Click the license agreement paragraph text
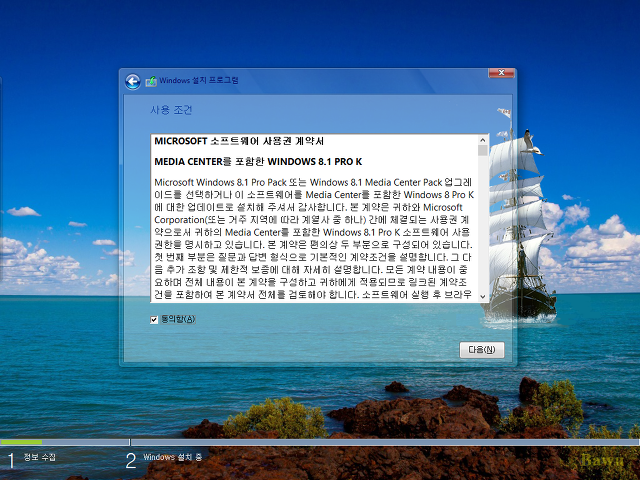This screenshot has height=480, width=640. coord(313,238)
